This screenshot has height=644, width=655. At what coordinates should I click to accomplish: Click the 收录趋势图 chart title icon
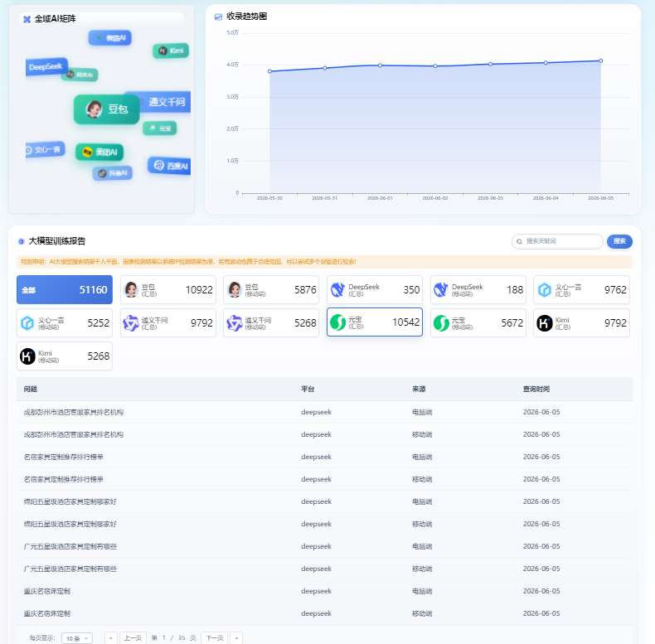click(x=218, y=17)
